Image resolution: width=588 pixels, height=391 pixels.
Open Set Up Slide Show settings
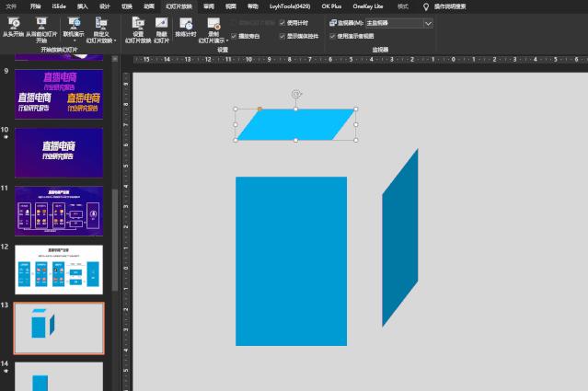138,22
